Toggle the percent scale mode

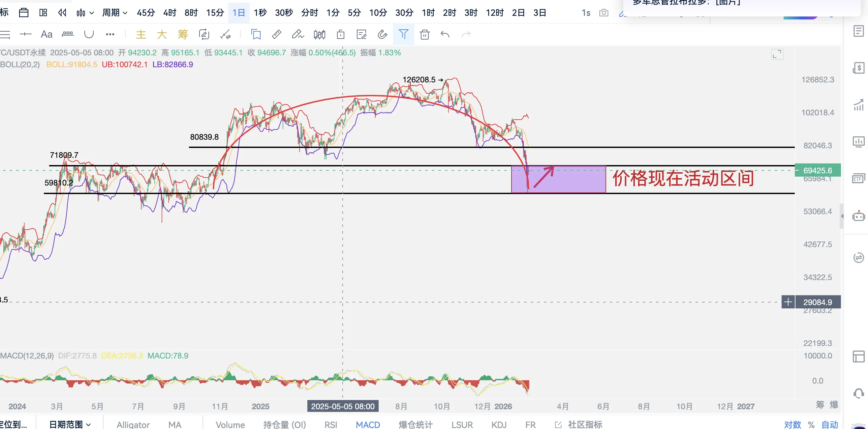(811, 424)
